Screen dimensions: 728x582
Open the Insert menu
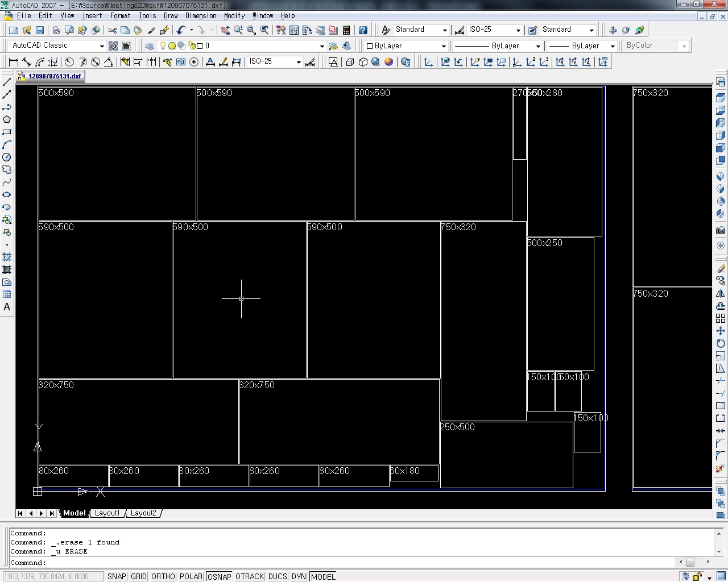(x=92, y=16)
